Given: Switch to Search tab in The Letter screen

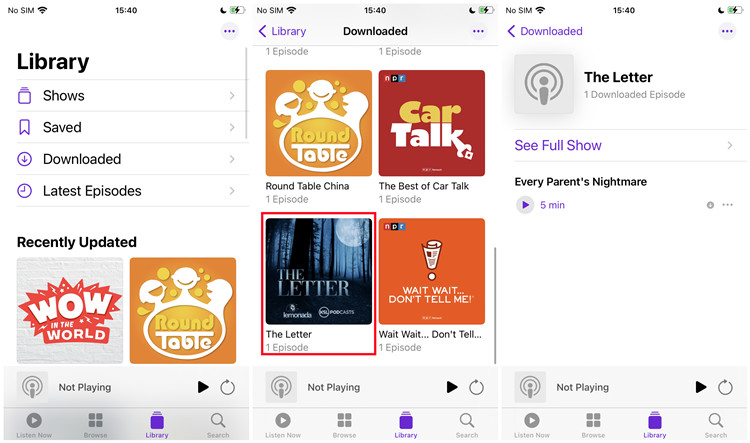Looking at the screenshot, I should tap(716, 425).
